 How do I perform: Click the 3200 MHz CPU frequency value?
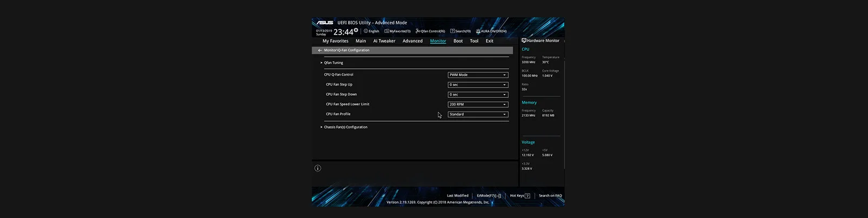pos(529,62)
